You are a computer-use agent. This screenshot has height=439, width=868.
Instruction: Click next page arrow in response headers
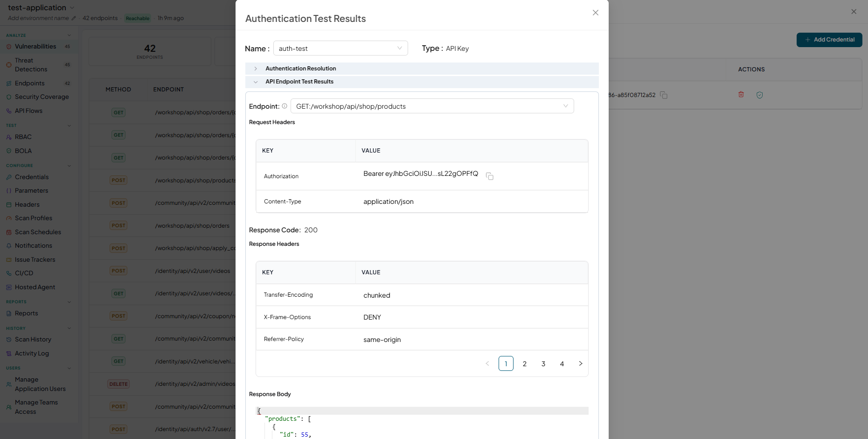tap(581, 363)
